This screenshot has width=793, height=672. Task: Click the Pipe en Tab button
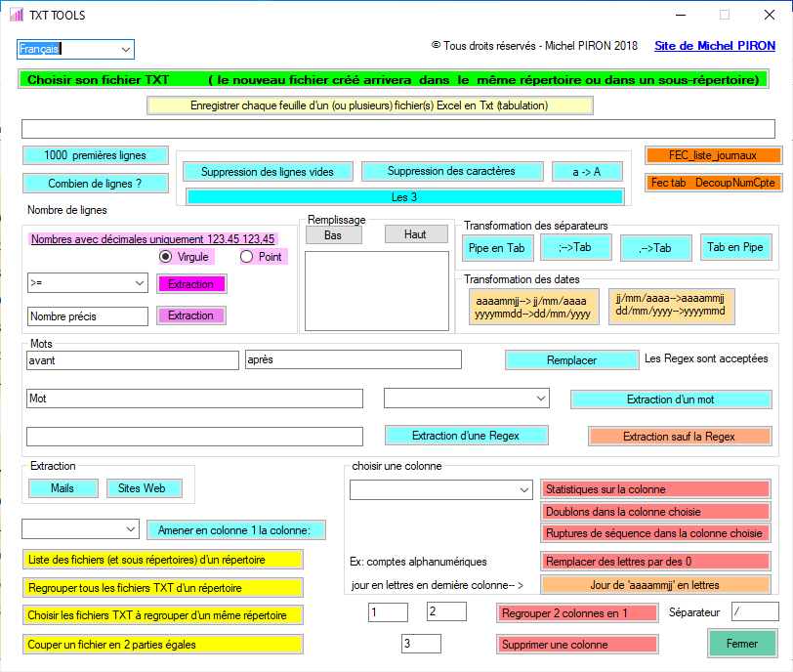(497, 248)
